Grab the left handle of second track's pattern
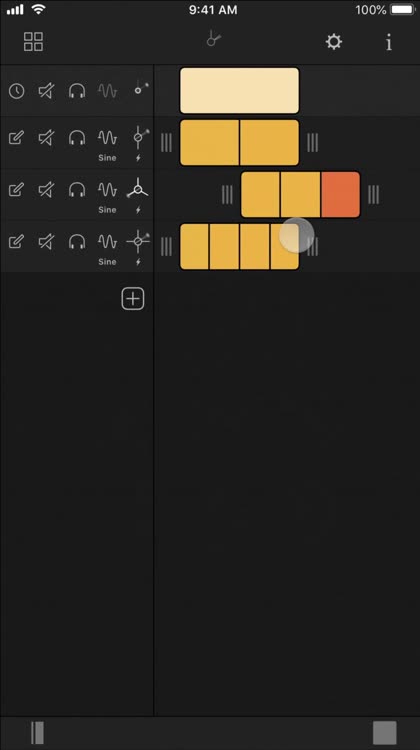420x750 pixels. tap(166, 143)
